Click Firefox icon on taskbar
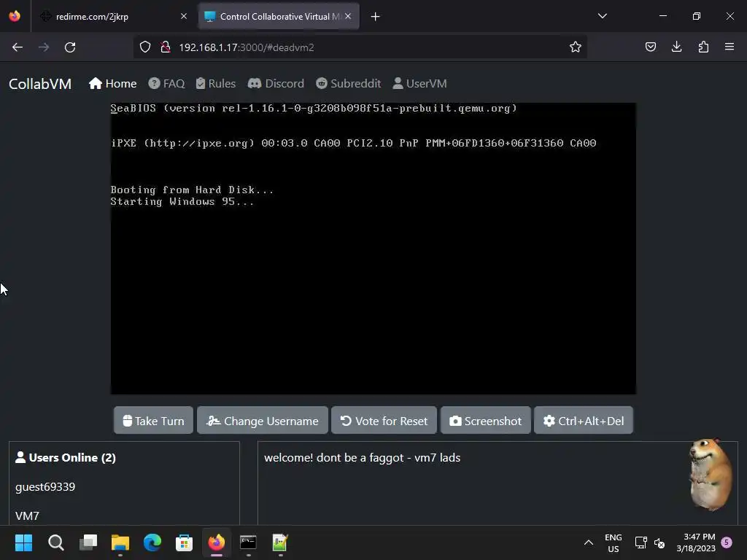This screenshot has width=747, height=560. (216, 542)
